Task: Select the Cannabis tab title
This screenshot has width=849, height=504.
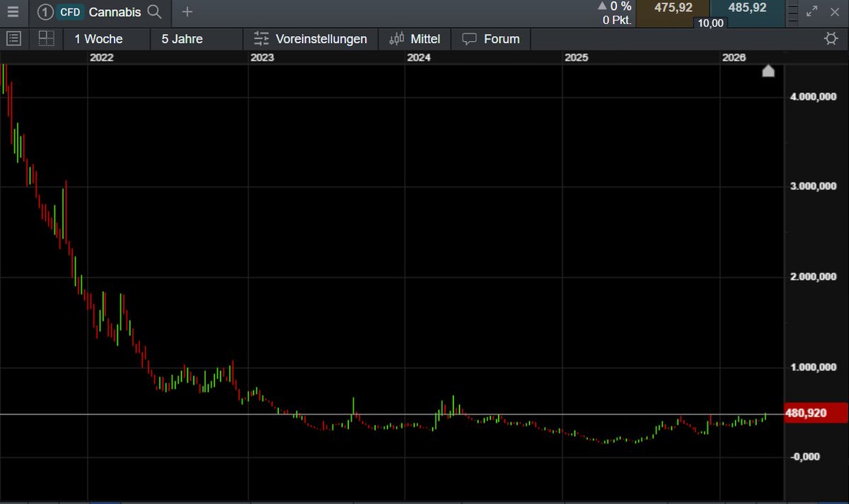Action: coord(115,12)
